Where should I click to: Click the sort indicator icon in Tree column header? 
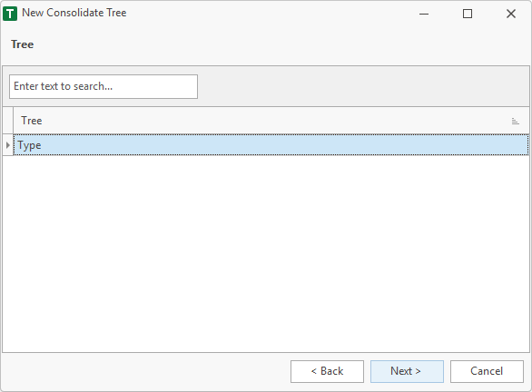(515, 121)
